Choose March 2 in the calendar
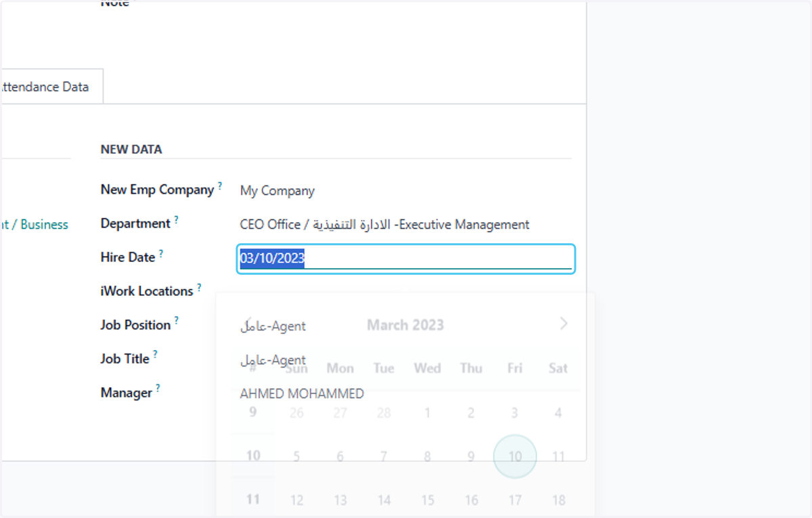 [x=471, y=412]
